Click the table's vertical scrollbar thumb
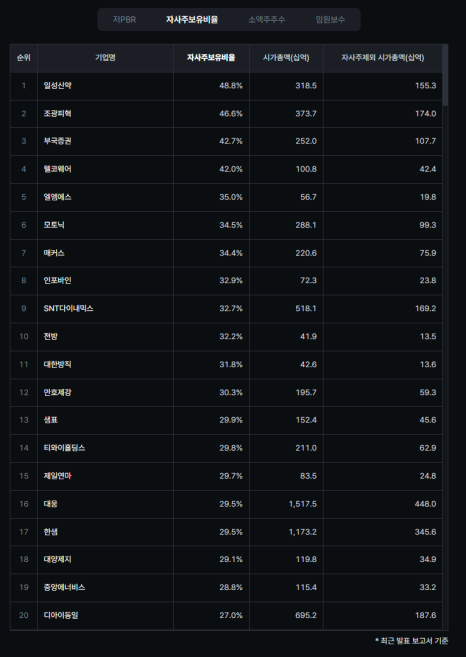 (445, 75)
